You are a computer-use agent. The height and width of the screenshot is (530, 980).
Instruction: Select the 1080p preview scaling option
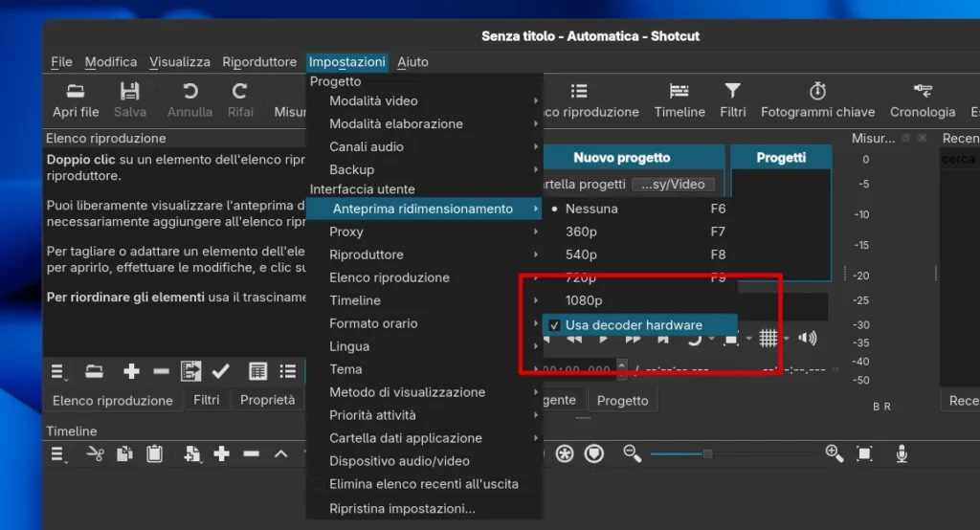(639, 300)
